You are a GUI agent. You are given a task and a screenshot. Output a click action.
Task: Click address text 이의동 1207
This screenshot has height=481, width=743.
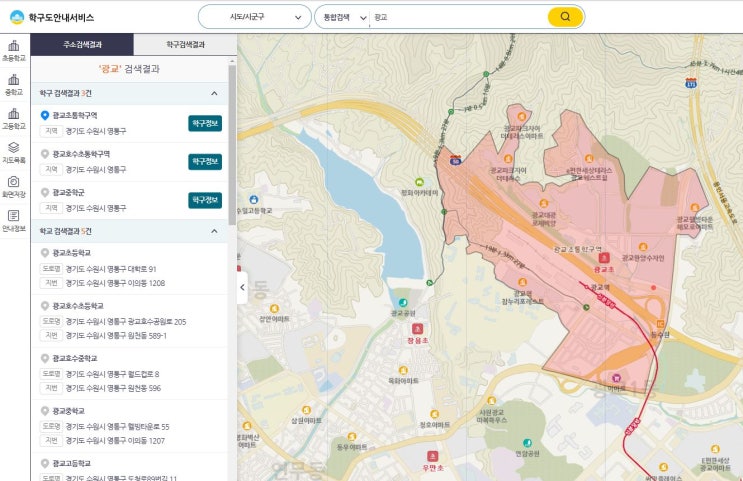[146, 441]
